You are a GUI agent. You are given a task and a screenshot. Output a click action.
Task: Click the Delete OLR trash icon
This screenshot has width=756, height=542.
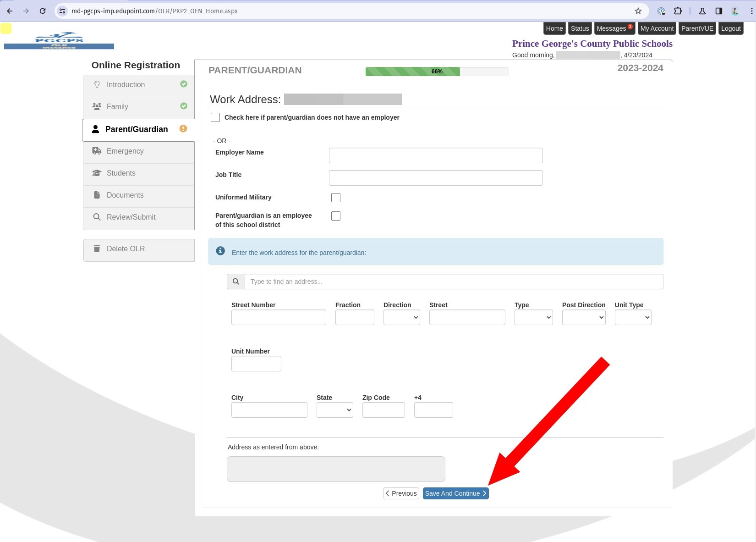click(x=97, y=249)
